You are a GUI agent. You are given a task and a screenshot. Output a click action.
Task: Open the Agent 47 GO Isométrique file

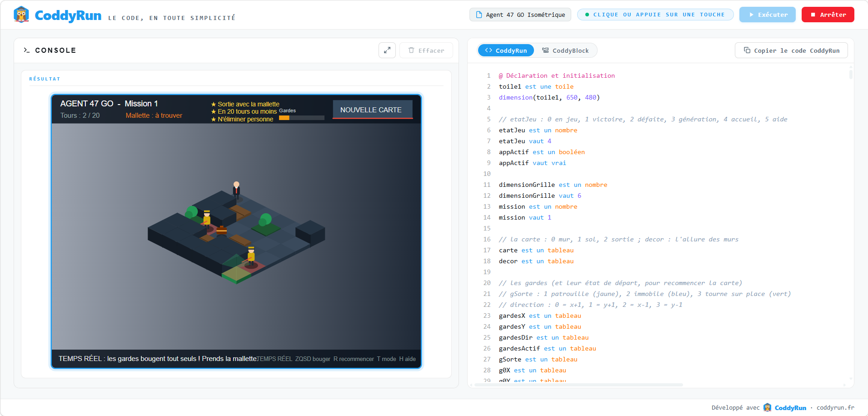[x=520, y=15]
